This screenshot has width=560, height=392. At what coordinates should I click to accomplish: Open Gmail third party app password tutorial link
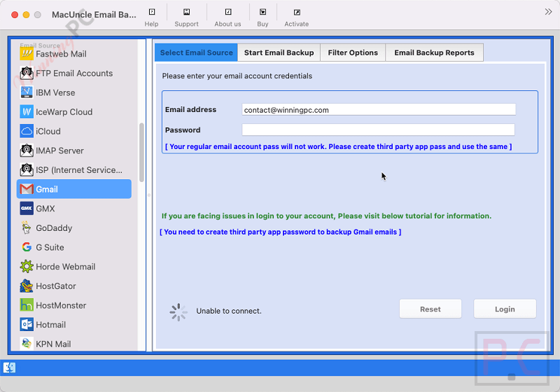(281, 232)
